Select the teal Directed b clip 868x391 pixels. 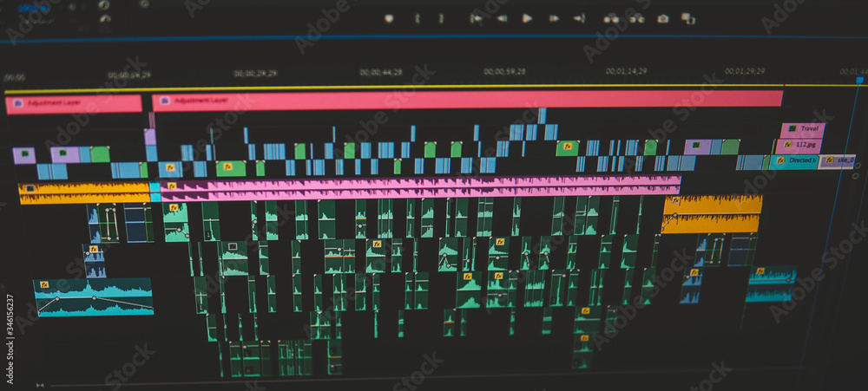coord(793,161)
